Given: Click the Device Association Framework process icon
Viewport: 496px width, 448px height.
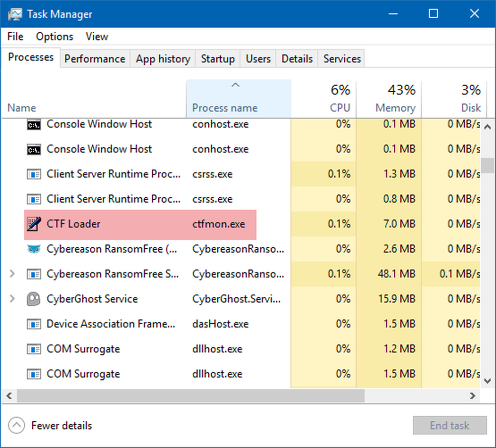Looking at the screenshot, I should click(x=33, y=324).
